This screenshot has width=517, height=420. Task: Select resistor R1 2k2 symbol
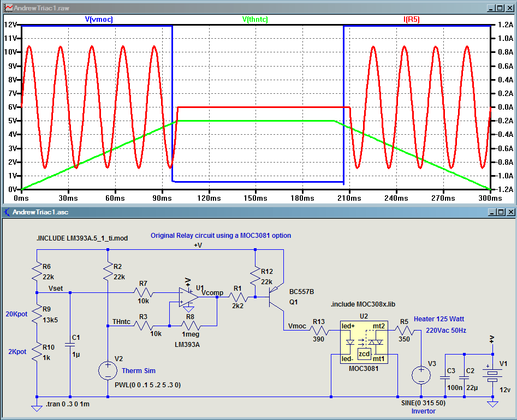238,297
